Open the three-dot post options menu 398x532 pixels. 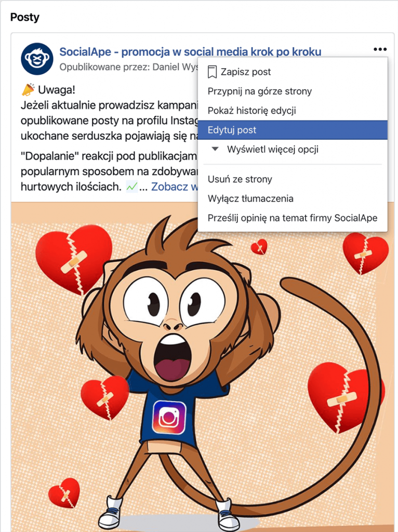pos(380,49)
